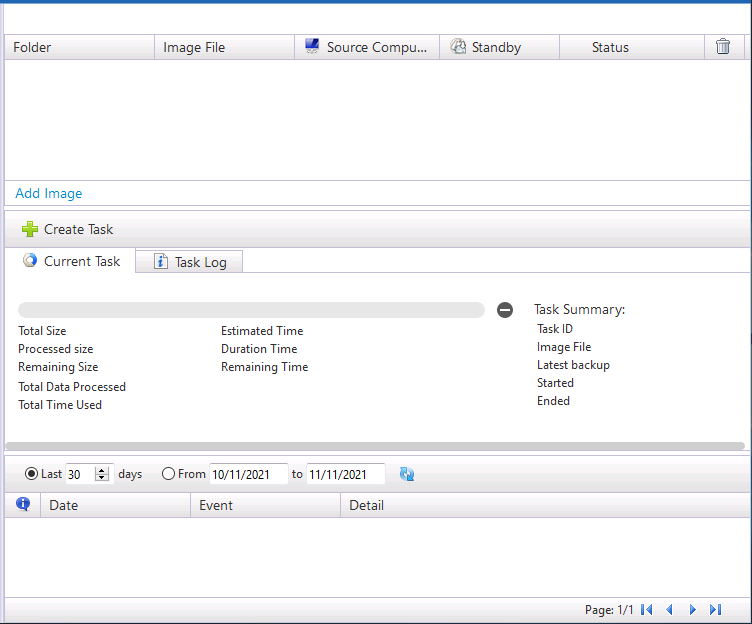
Task: Select the "Last" days radio button
Action: tap(31, 474)
